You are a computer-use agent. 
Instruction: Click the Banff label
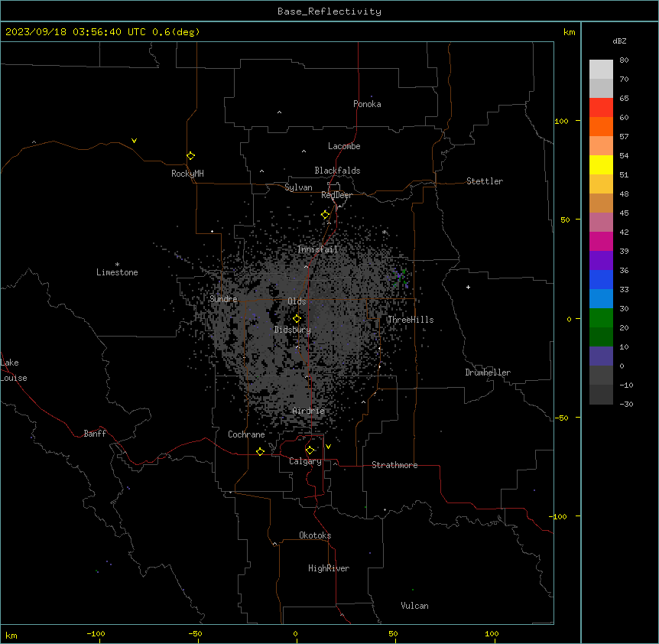(x=95, y=434)
